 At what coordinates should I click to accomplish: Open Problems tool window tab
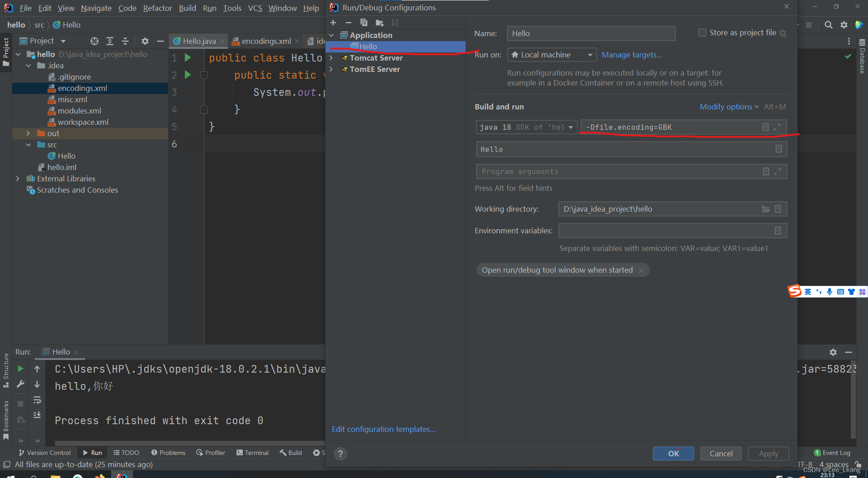pos(168,453)
